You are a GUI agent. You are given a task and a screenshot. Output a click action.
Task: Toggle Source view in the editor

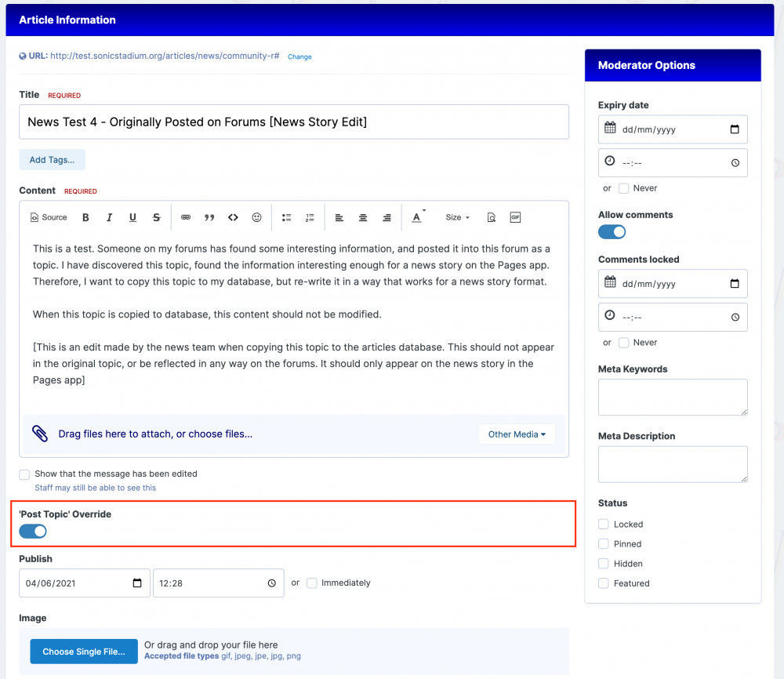click(49, 217)
